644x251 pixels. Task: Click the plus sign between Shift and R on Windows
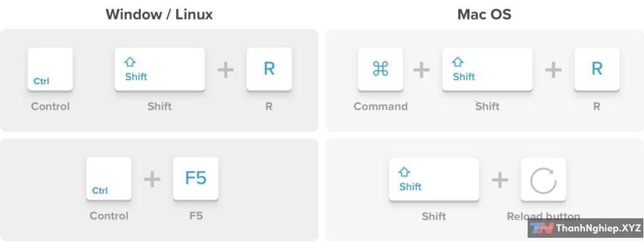[226, 70]
